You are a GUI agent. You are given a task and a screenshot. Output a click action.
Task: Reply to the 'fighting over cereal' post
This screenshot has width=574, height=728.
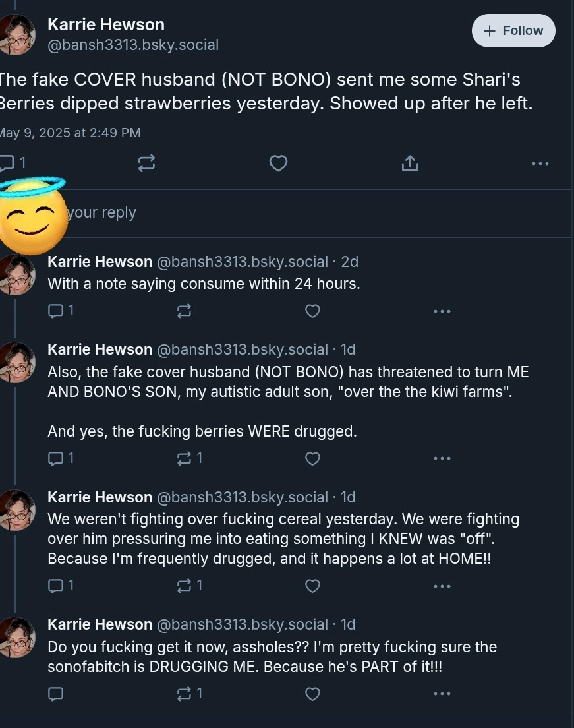(61, 586)
